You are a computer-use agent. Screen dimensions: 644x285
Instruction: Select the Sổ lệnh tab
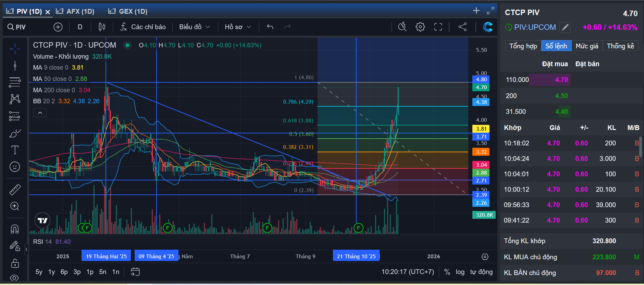[x=556, y=46]
